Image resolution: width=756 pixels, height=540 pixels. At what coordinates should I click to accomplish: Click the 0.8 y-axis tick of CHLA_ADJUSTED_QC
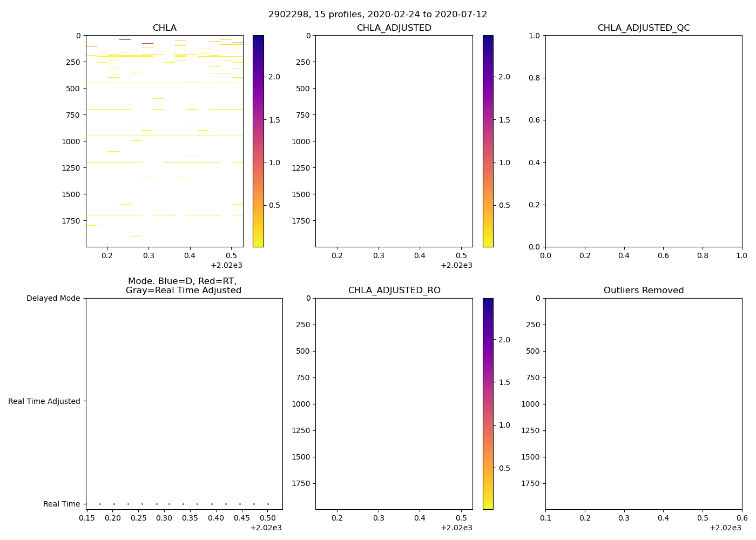point(533,78)
